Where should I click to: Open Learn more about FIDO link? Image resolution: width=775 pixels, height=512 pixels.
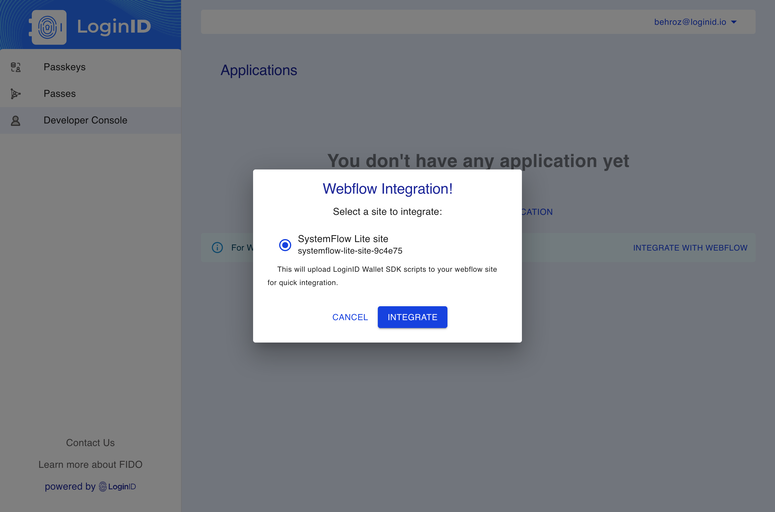[x=90, y=465]
